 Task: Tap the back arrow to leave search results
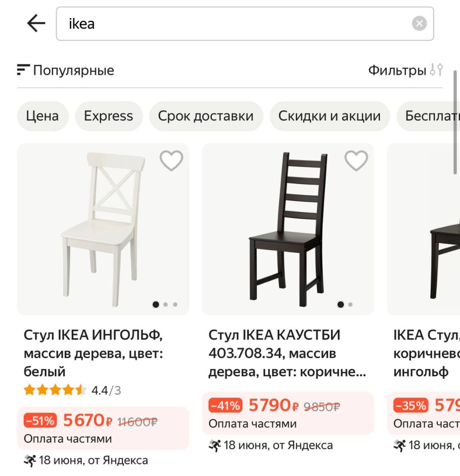click(x=34, y=23)
